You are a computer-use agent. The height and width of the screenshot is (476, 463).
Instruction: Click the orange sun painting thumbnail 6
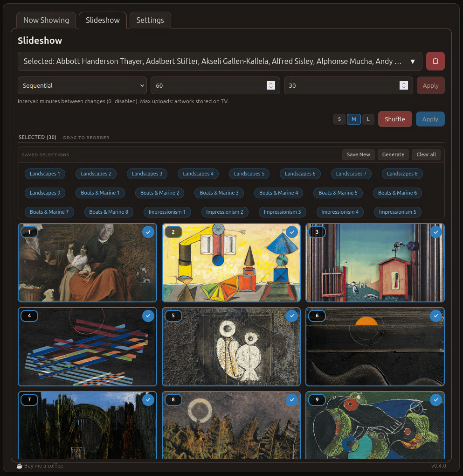375,347
